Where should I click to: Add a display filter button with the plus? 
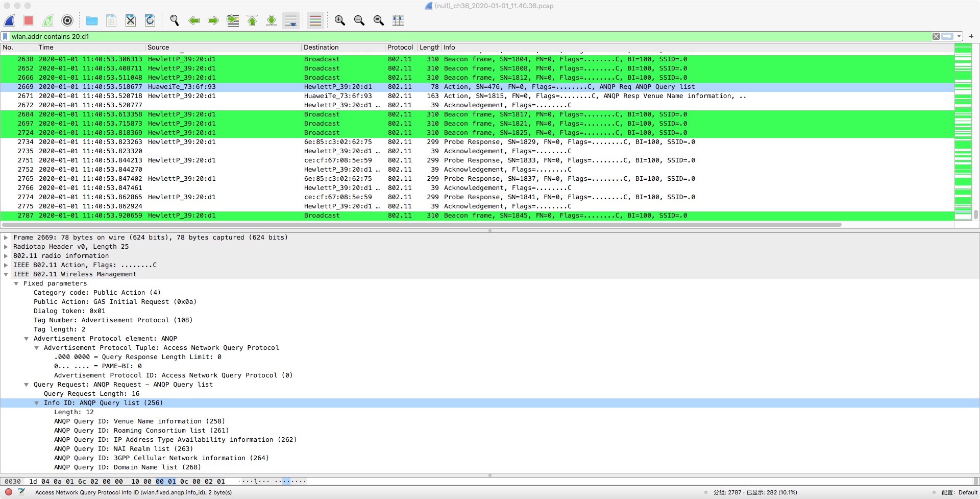(971, 36)
